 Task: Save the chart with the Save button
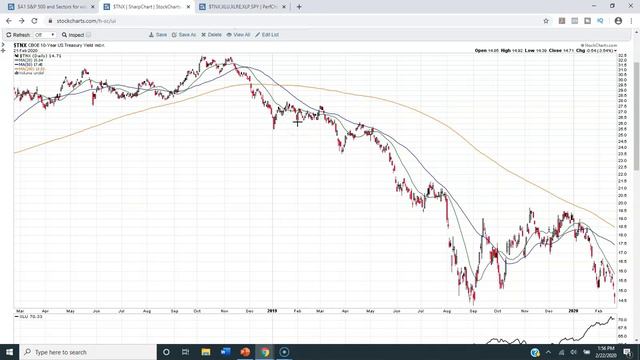coord(158,35)
